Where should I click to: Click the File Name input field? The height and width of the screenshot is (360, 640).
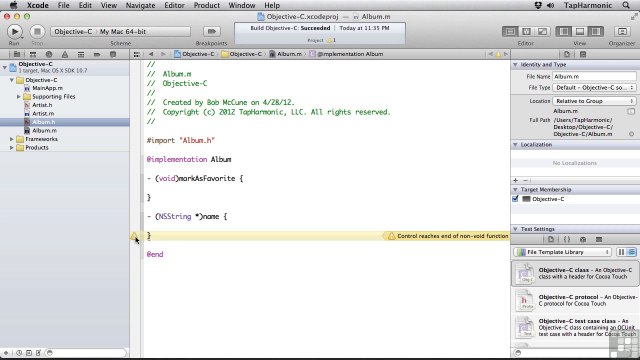594,76
